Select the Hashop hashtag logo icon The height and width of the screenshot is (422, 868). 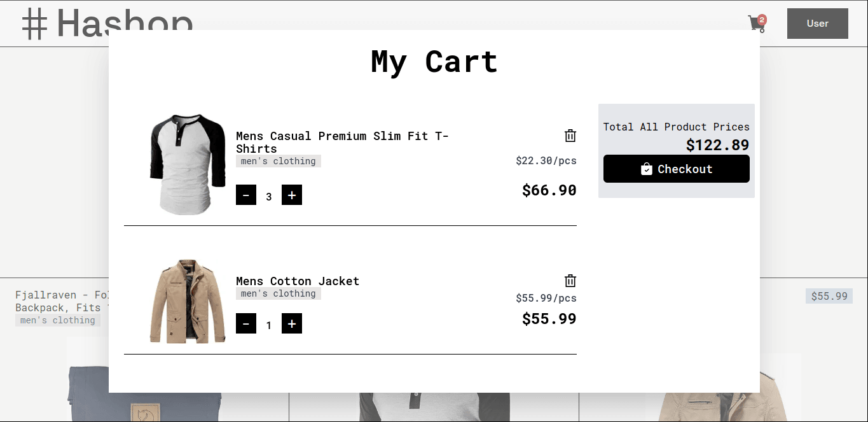coord(35,23)
